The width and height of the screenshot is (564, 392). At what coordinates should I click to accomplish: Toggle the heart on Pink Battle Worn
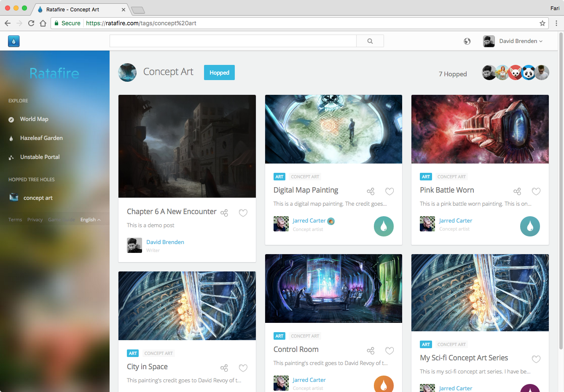point(536,191)
